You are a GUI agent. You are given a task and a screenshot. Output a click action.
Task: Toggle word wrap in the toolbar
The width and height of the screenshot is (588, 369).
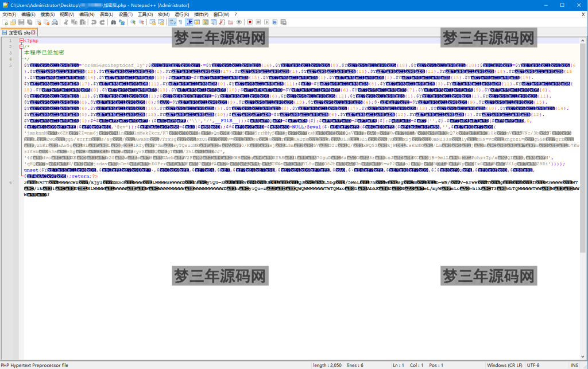tap(172, 22)
